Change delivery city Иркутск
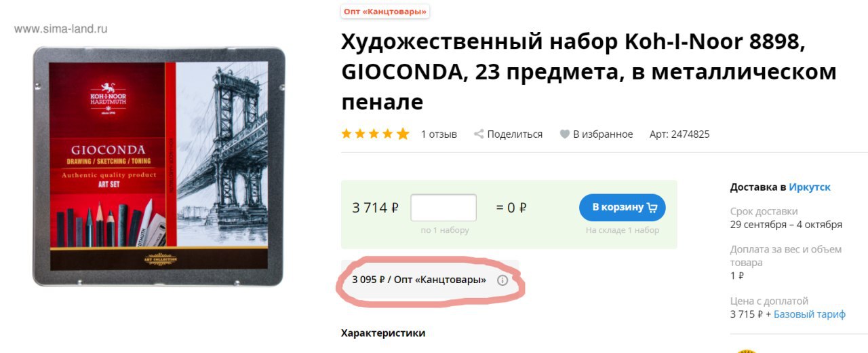The width and height of the screenshot is (868, 353). [810, 187]
